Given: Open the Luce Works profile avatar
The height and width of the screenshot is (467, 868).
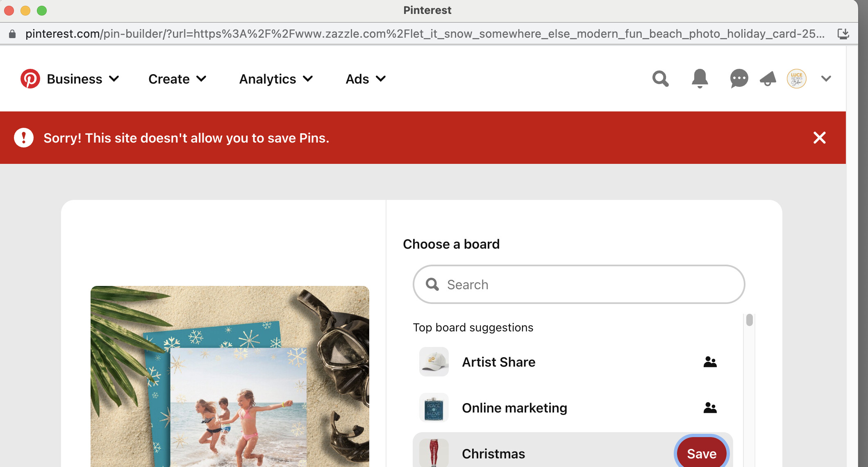Looking at the screenshot, I should tap(796, 79).
